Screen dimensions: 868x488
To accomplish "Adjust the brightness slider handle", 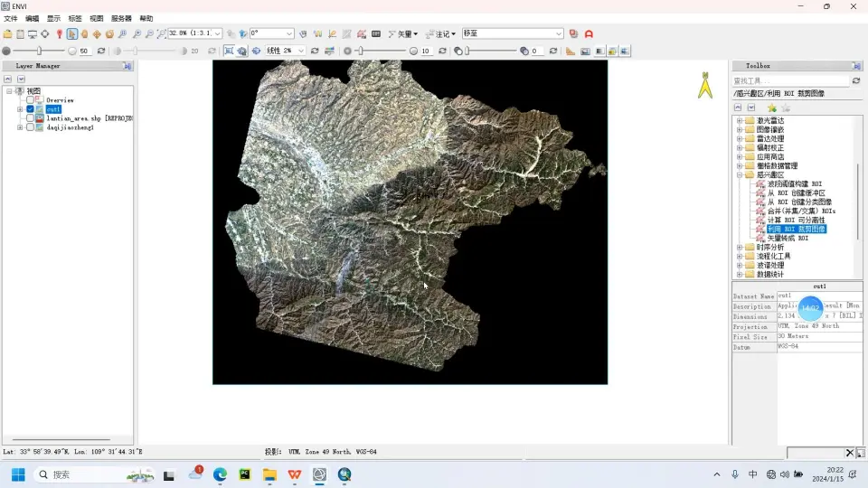I will tap(39, 51).
